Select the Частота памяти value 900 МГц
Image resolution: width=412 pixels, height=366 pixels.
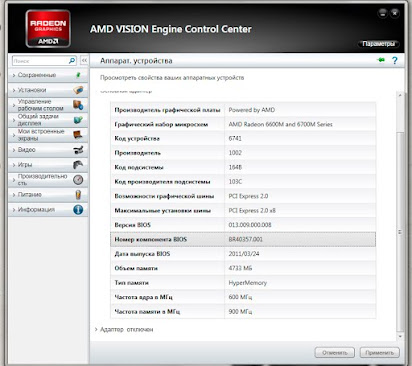pos(240,312)
